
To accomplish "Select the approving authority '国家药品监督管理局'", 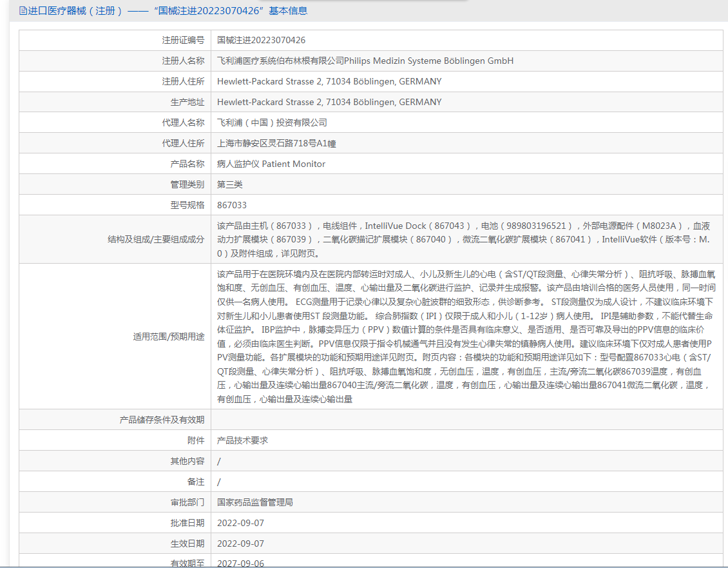I will 255,502.
